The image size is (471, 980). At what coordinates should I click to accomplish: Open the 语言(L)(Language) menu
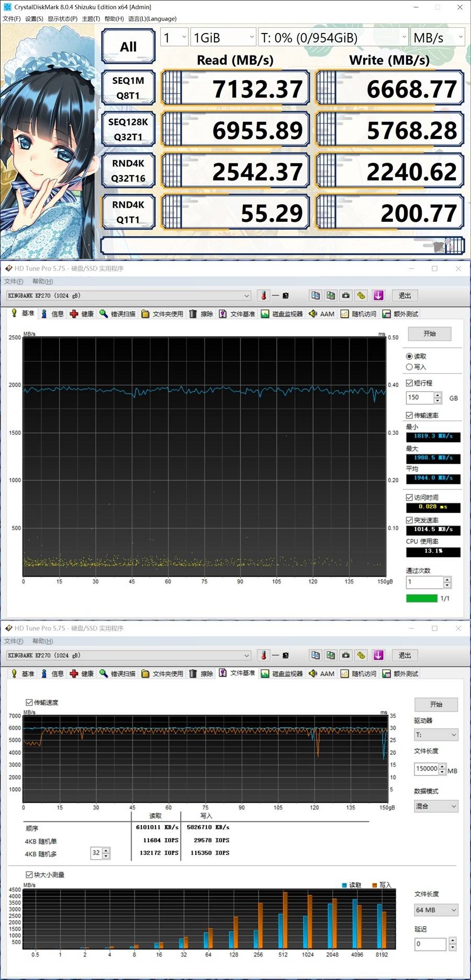tap(152, 19)
